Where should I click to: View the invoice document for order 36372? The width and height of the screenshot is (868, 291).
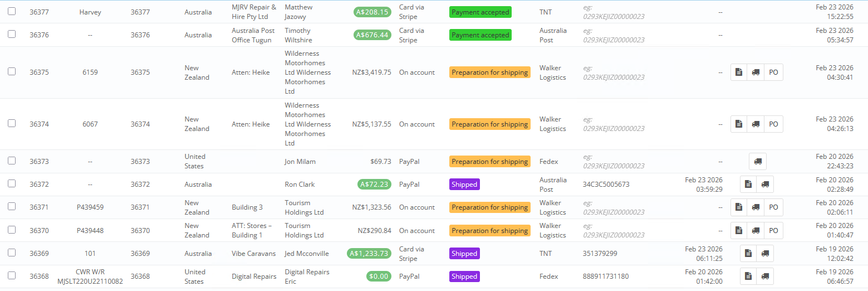point(748,185)
